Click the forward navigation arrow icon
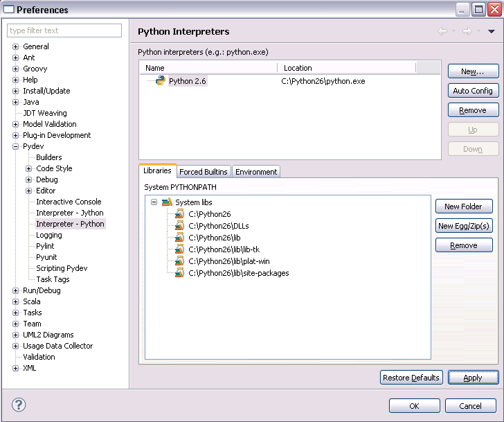This screenshot has width=504, height=422. coord(467,31)
